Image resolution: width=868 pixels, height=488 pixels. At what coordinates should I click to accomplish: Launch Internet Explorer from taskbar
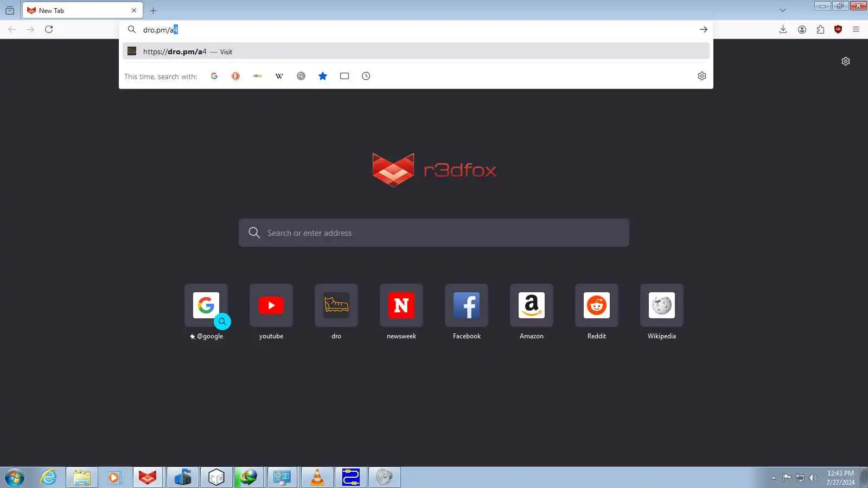(x=49, y=478)
